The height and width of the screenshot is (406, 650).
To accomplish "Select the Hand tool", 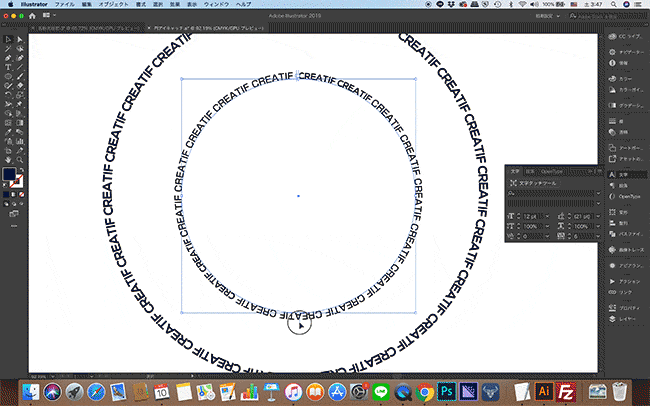I will (x=8, y=160).
